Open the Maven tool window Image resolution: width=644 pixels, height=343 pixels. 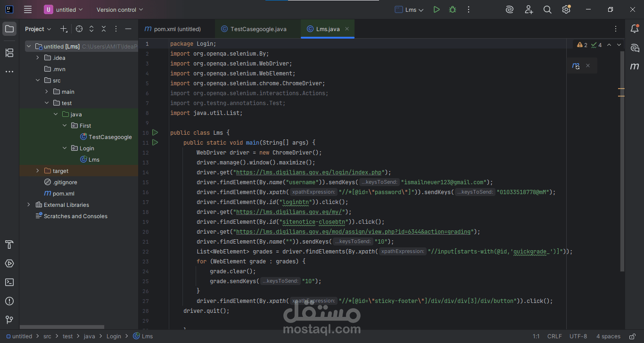(635, 66)
